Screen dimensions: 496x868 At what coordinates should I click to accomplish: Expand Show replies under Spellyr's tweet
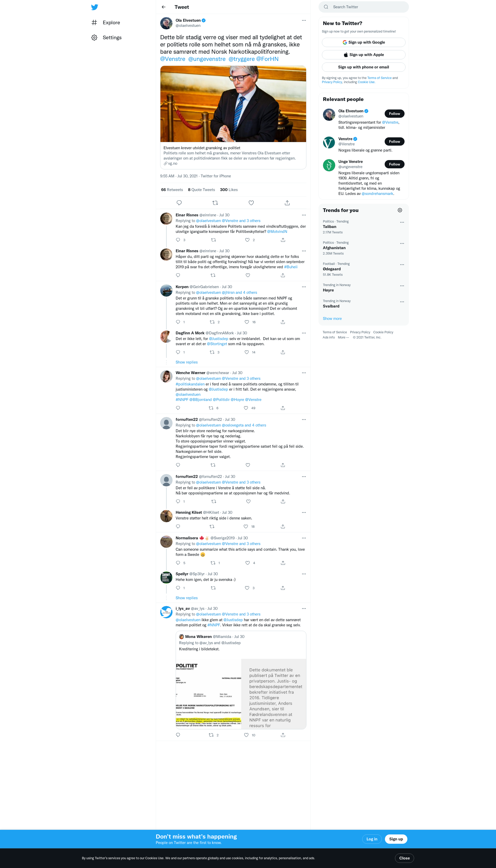click(x=186, y=598)
